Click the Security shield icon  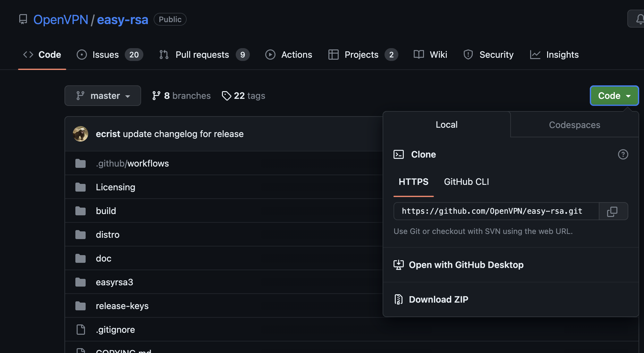(x=468, y=55)
